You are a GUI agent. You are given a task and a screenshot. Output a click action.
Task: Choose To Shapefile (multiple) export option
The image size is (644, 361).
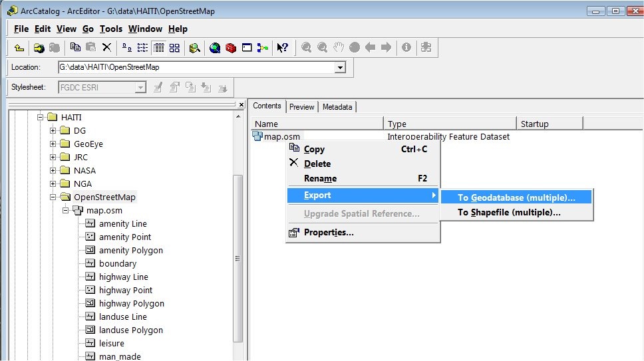pos(516,212)
